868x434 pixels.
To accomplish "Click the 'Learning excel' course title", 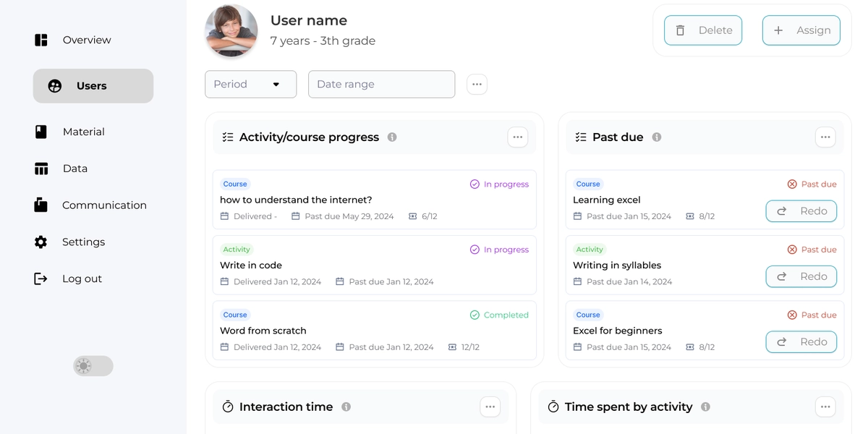I will click(x=607, y=200).
